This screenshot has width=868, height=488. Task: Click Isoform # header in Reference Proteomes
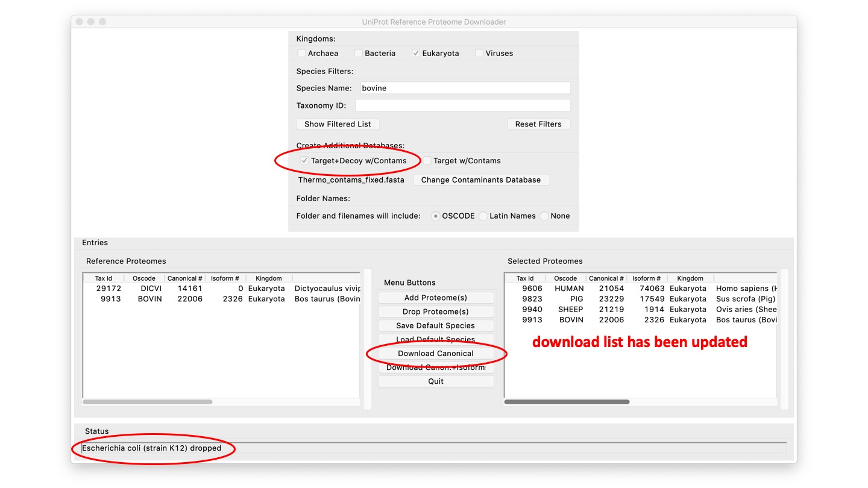point(225,278)
